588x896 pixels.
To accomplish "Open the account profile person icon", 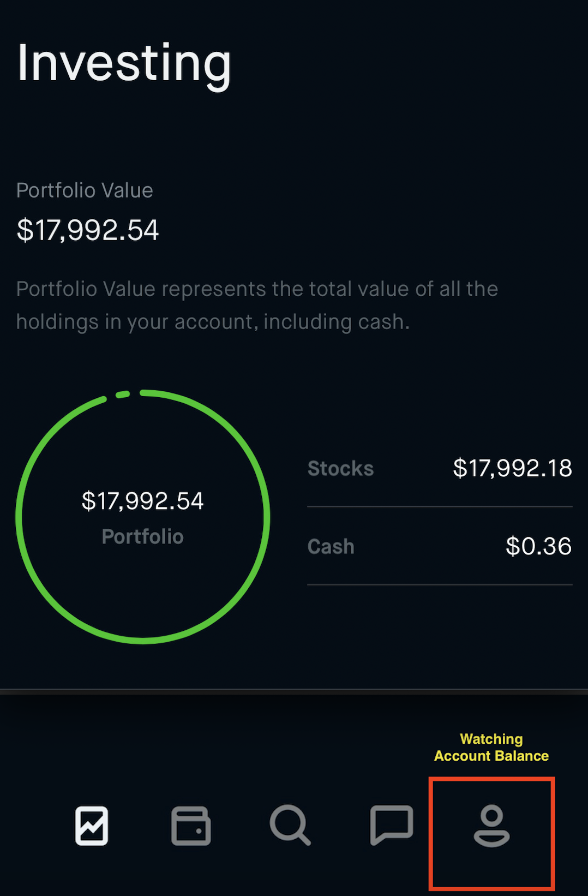I will click(x=491, y=826).
